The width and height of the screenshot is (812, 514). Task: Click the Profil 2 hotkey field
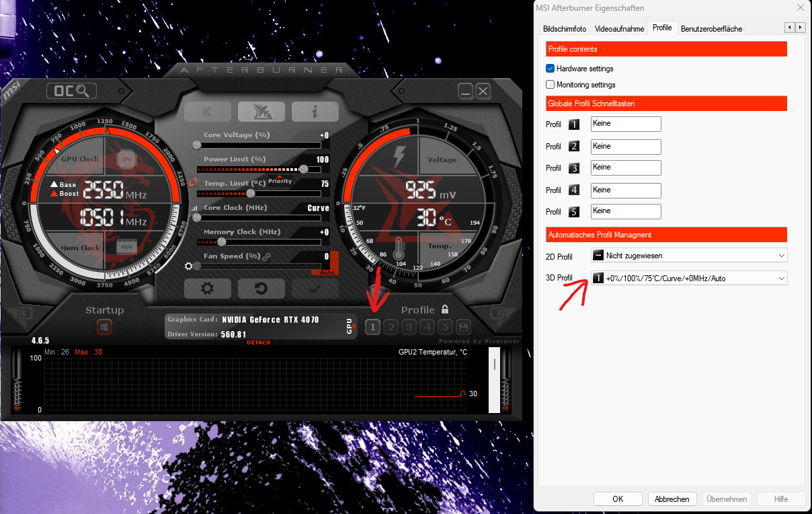point(626,146)
